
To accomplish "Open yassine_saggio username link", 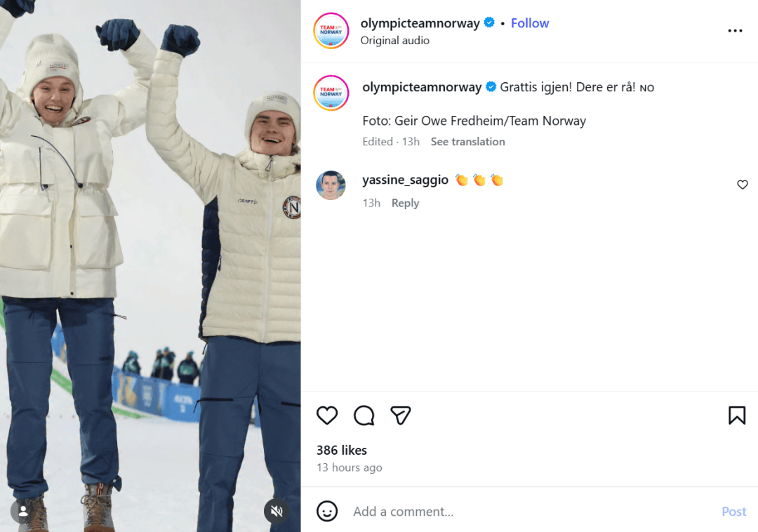I will [405, 180].
